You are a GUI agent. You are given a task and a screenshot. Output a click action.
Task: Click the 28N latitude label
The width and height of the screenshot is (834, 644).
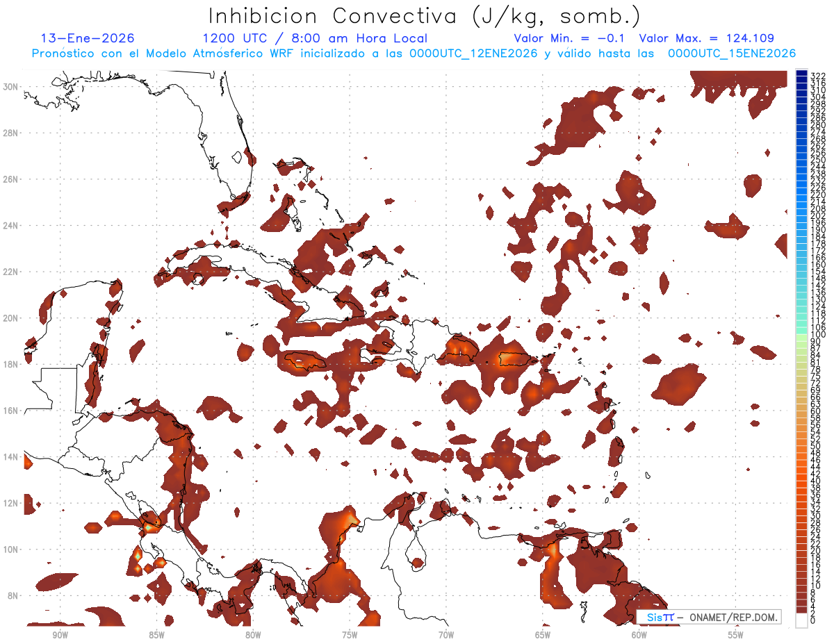[x=10, y=133]
